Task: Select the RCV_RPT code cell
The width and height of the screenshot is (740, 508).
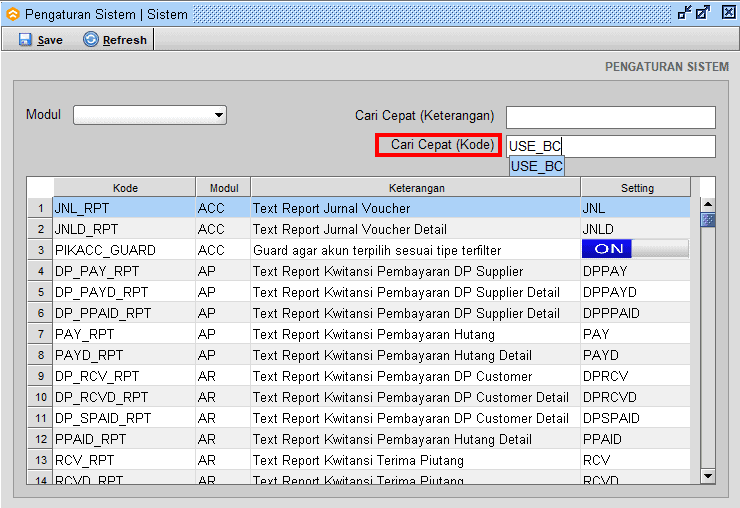Action: [x=125, y=460]
